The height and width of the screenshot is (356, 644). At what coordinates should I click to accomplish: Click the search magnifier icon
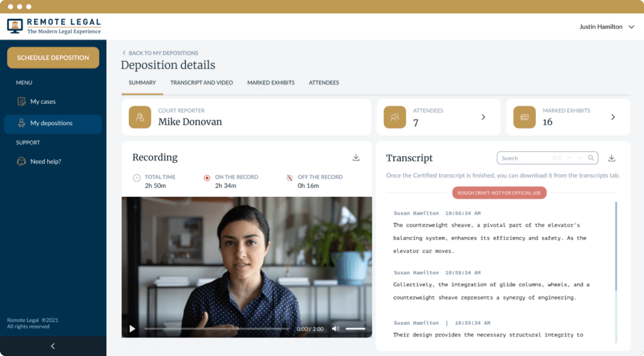(x=591, y=158)
